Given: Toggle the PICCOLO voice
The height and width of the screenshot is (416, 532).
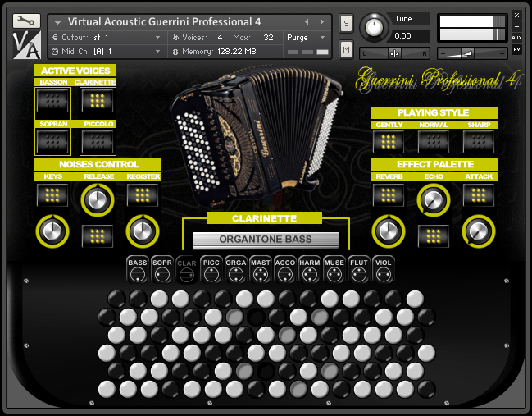Looking at the screenshot, I should coord(98,142).
